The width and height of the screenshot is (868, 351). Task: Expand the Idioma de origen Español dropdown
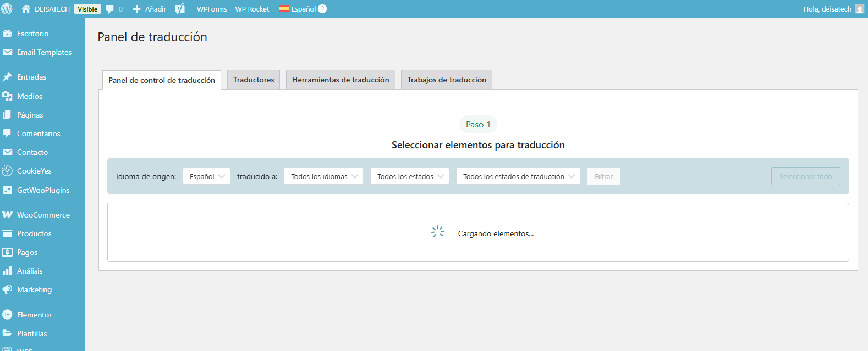[206, 176]
